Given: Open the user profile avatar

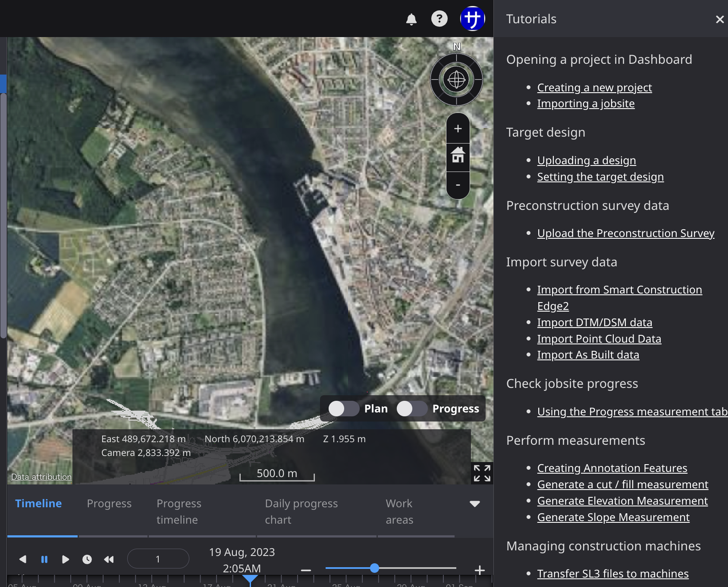Looking at the screenshot, I should tap(472, 19).
